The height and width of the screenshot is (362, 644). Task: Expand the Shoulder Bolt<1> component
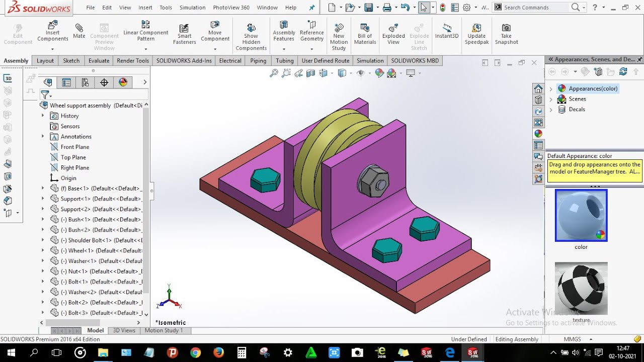pyautogui.click(x=43, y=240)
